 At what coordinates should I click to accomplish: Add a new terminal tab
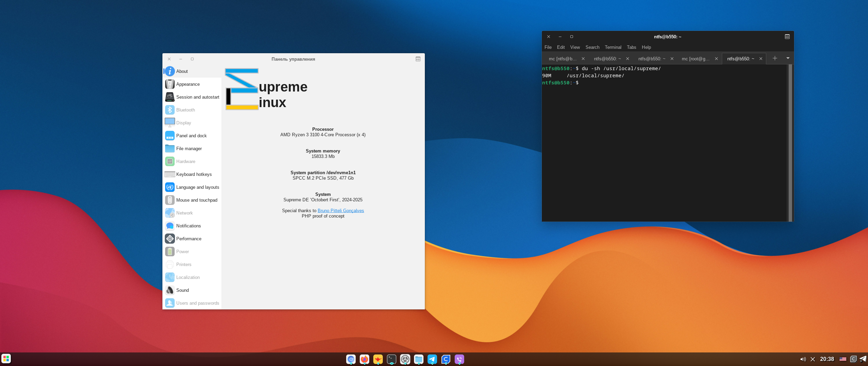tap(775, 58)
